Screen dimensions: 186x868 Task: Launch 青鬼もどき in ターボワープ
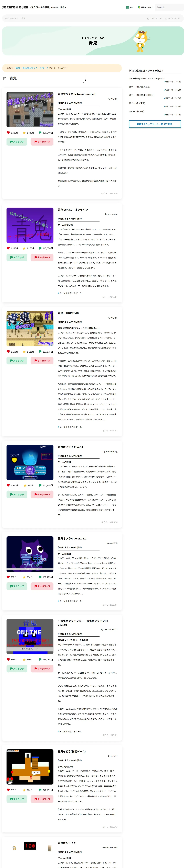[42, 799]
